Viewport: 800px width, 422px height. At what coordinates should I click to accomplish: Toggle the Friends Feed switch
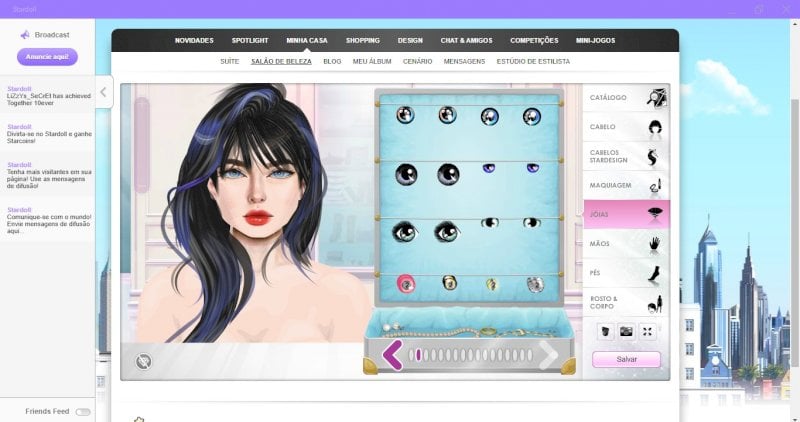click(x=83, y=412)
